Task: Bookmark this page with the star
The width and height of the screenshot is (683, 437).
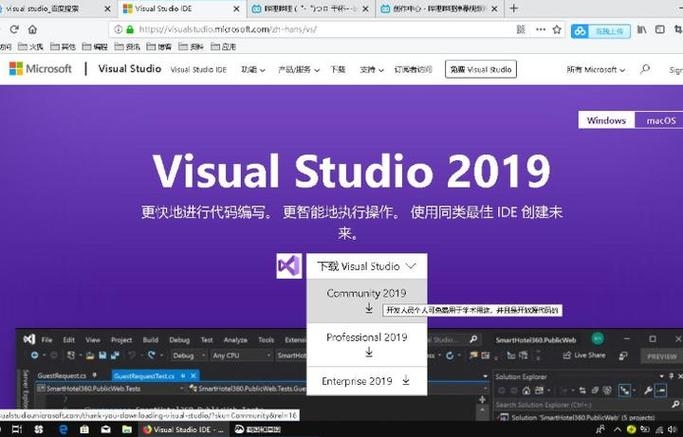Action: pos(557,30)
